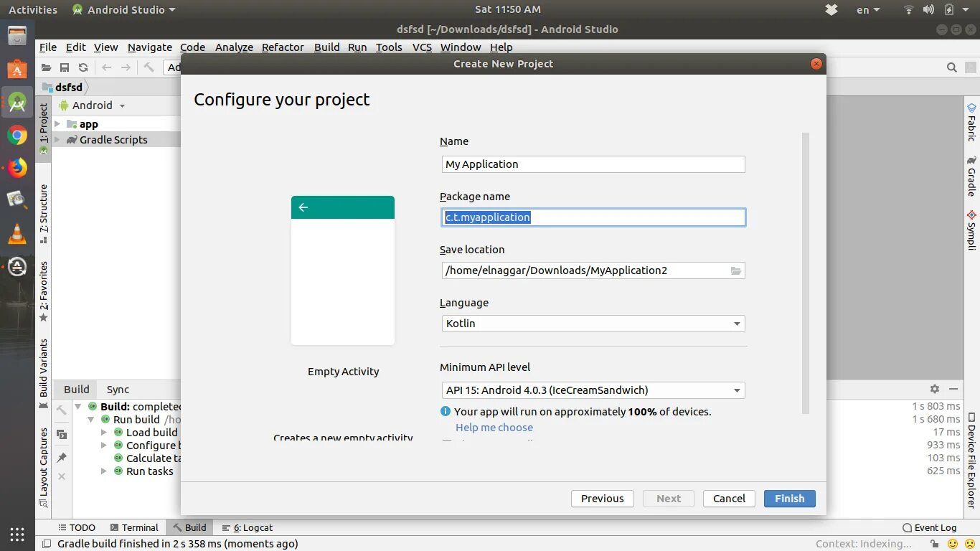Viewport: 980px width, 551px height.
Task: Open project folder icon in main toolbar
Action: click(46, 67)
